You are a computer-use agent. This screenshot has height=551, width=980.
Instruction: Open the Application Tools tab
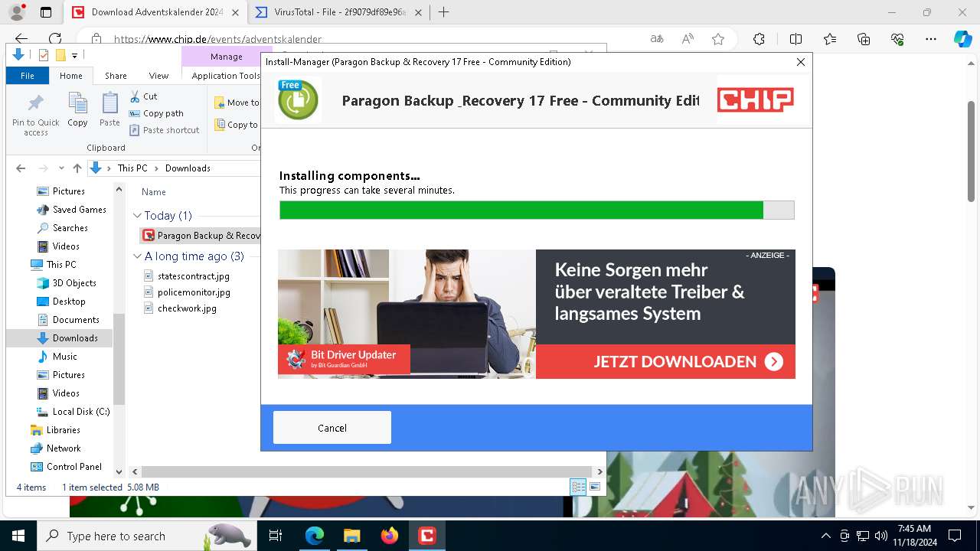tap(226, 76)
